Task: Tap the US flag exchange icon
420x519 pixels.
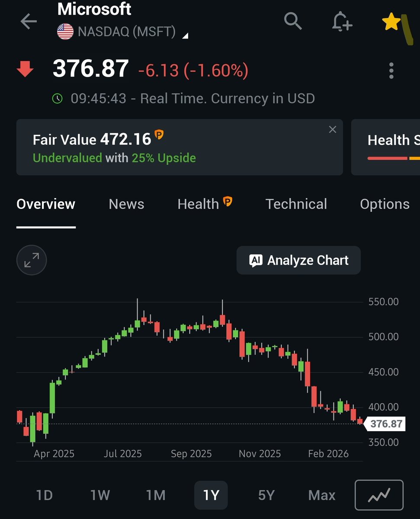Action: click(65, 32)
